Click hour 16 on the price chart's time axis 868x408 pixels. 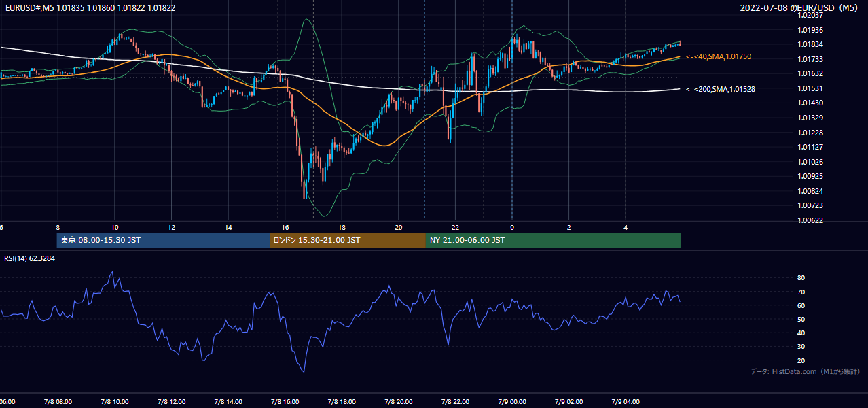[x=285, y=228]
